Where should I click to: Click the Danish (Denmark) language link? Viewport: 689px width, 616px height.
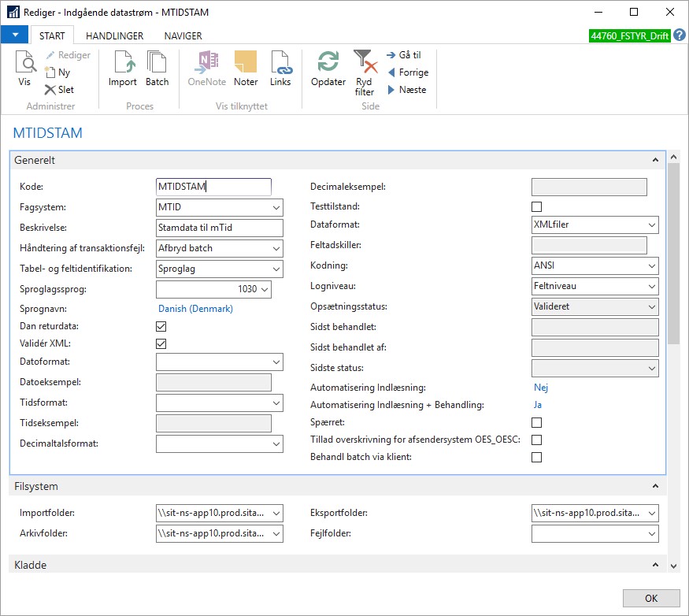click(x=195, y=309)
